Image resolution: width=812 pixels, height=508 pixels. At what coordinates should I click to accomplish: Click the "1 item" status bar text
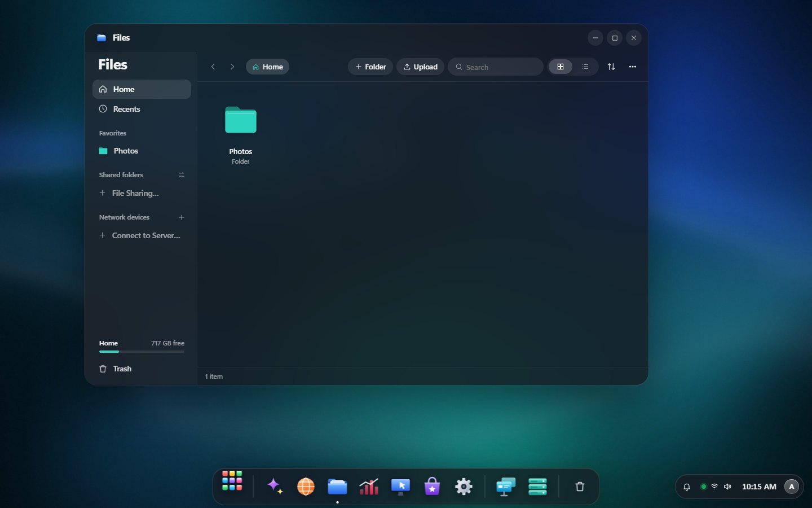click(x=214, y=376)
